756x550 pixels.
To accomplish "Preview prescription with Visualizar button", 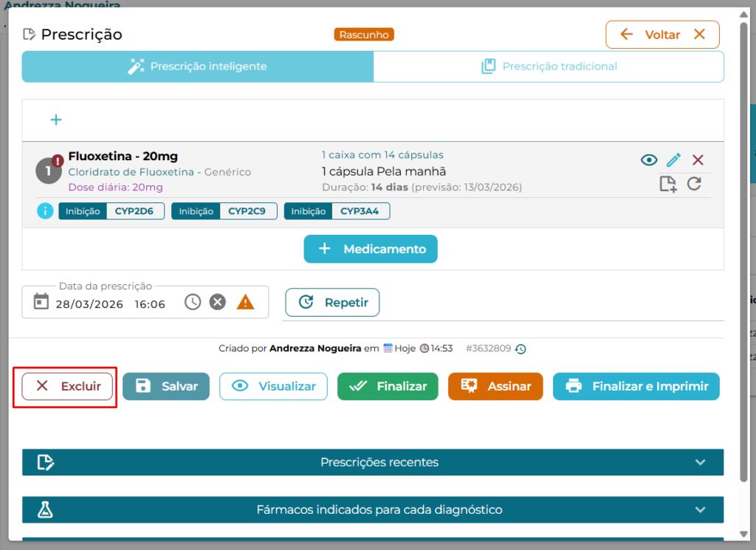I will pos(273,386).
